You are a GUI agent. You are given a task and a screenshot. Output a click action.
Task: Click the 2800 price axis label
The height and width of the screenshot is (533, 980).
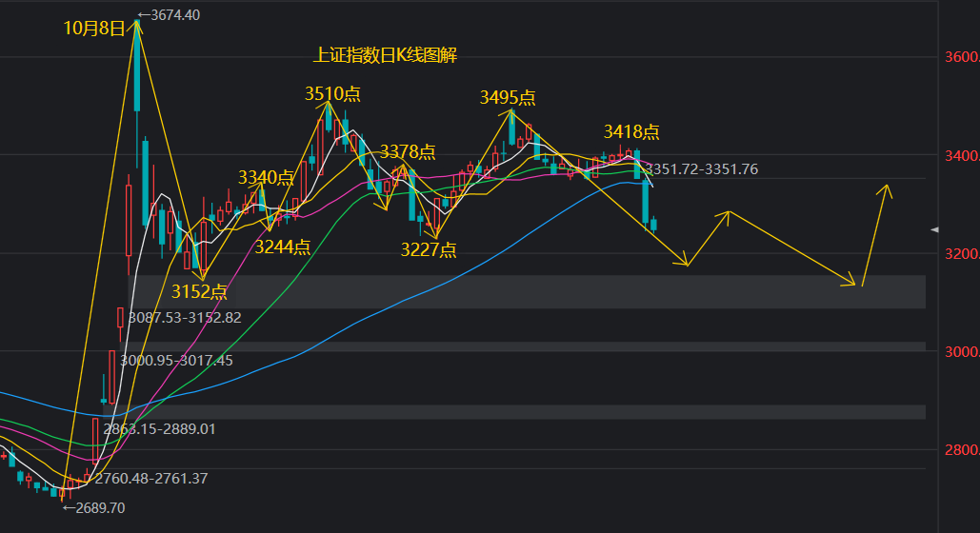(x=962, y=450)
